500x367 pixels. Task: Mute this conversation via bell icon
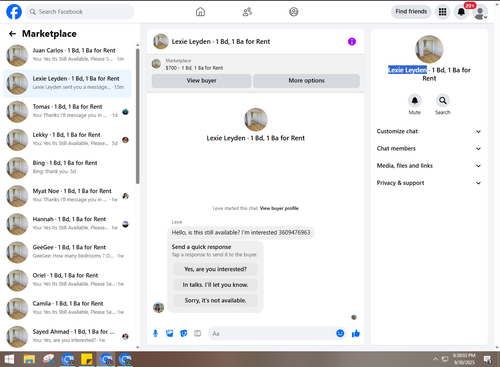point(415,100)
